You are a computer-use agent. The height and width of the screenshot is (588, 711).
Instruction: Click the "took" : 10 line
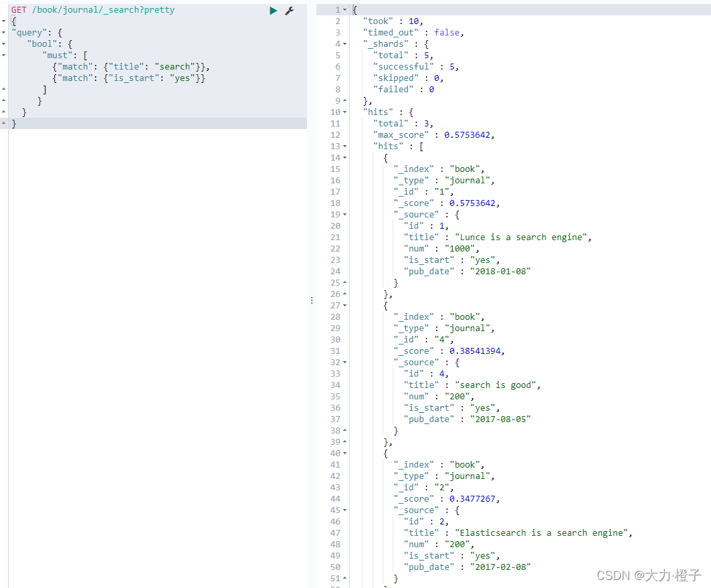tap(393, 21)
